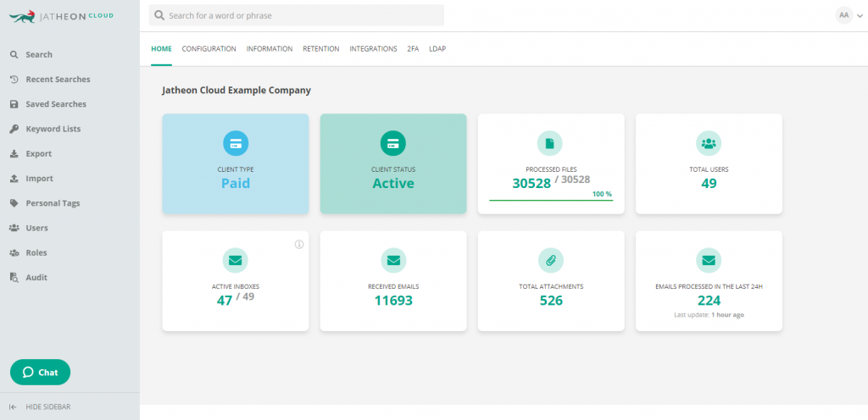Switch to the RETENTION tab

[x=321, y=48]
